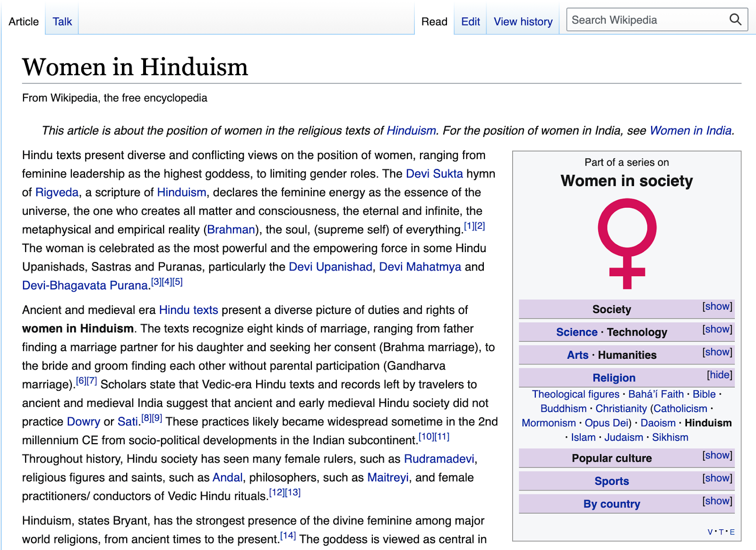756x550 pixels.
Task: Open the Dowry link
Action: (x=84, y=422)
